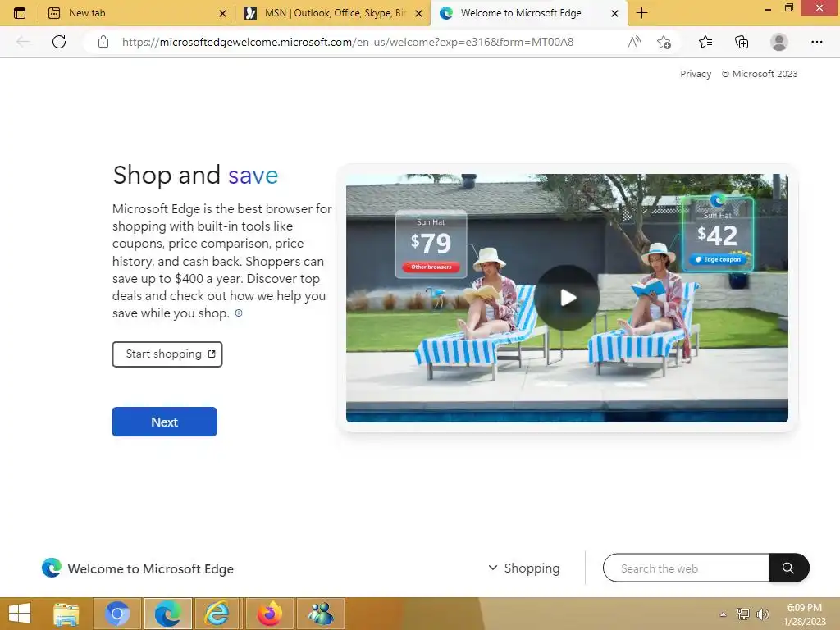
Task: Click the Start shopping button
Action: pos(167,354)
